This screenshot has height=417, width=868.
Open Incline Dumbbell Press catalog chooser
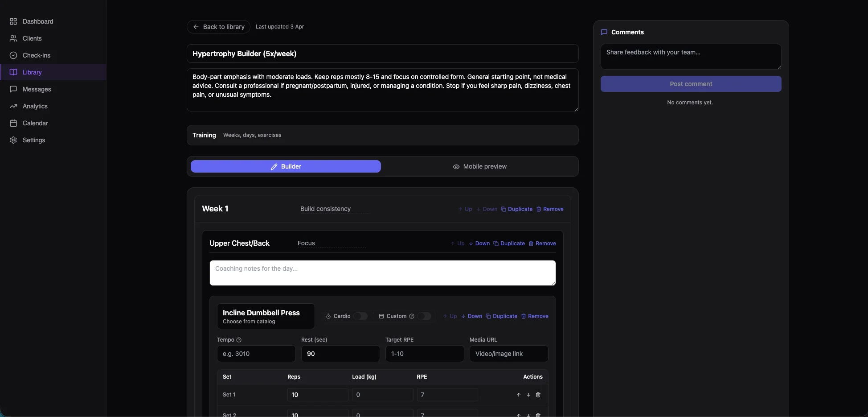[x=266, y=316]
